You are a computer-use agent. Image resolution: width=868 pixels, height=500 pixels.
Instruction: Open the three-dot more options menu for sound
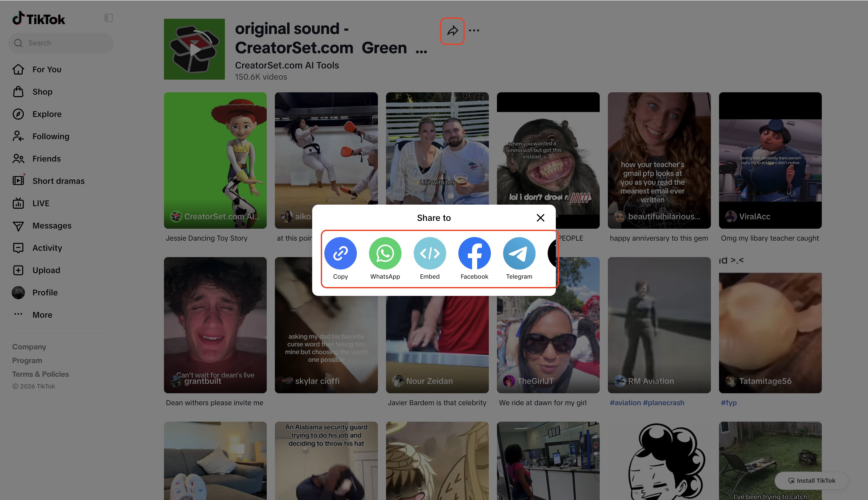[474, 31]
